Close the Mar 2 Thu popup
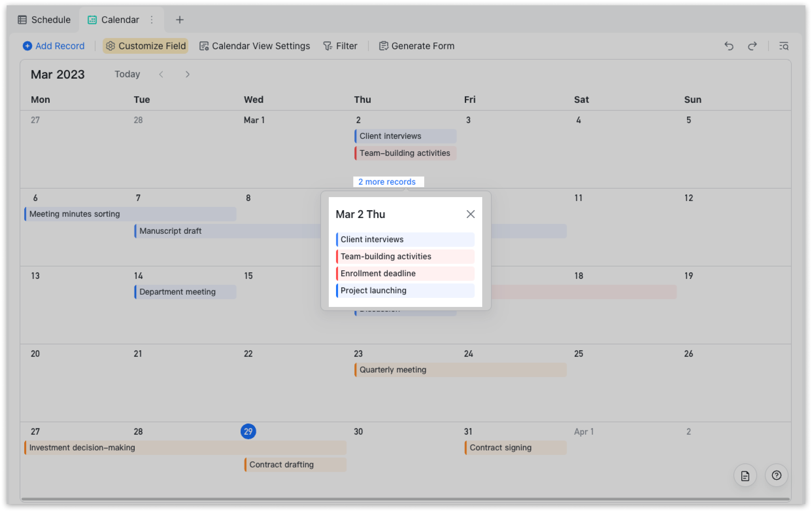The image size is (812, 512). [470, 214]
